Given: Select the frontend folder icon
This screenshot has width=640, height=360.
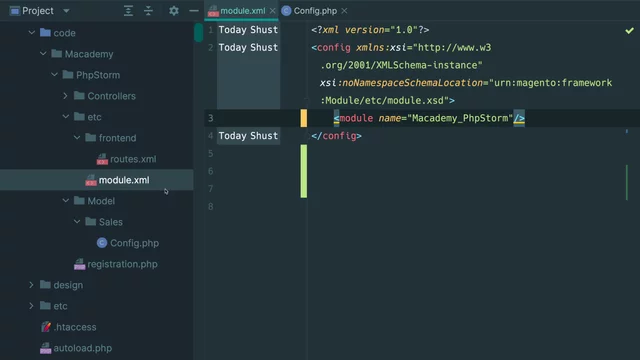Looking at the screenshot, I should [x=91, y=138].
